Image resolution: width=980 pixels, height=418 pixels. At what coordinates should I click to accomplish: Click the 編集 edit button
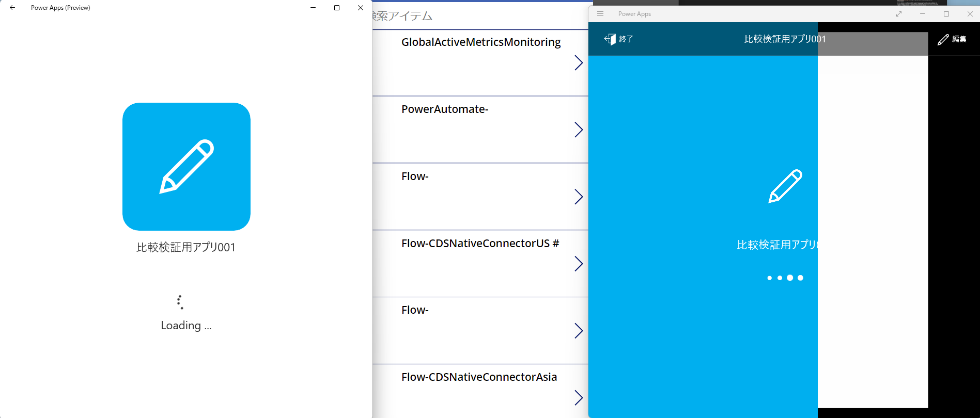pyautogui.click(x=952, y=39)
